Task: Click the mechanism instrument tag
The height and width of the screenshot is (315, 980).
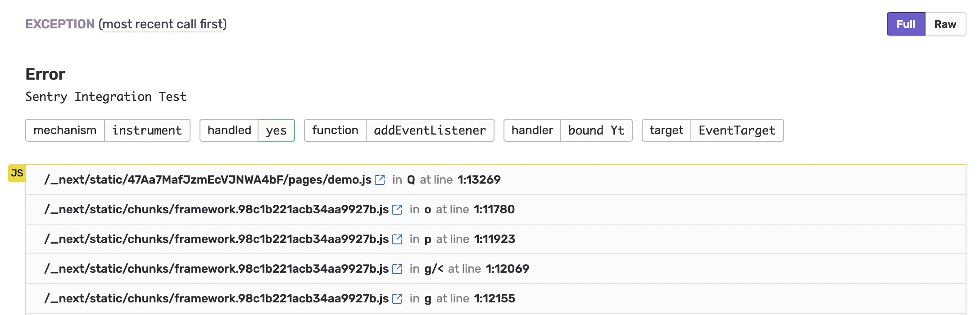Action: click(108, 130)
